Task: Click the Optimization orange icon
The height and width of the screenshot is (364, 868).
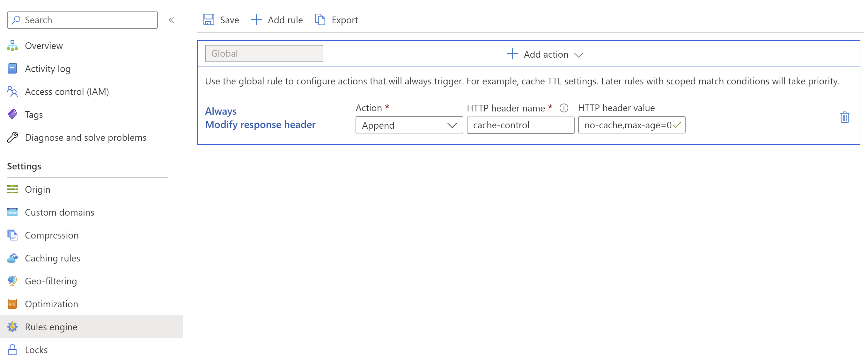Action: point(12,304)
